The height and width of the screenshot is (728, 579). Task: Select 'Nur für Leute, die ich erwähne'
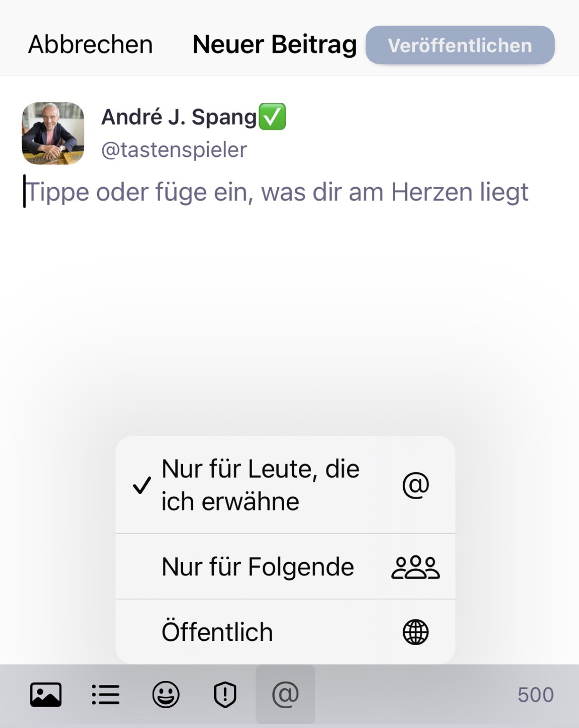coord(285,485)
